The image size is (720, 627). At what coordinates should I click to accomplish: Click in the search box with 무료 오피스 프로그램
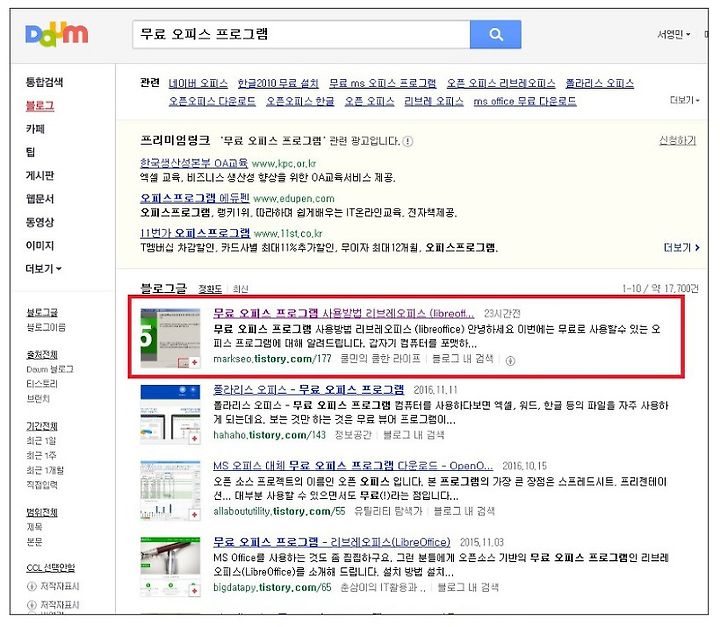coord(301,34)
